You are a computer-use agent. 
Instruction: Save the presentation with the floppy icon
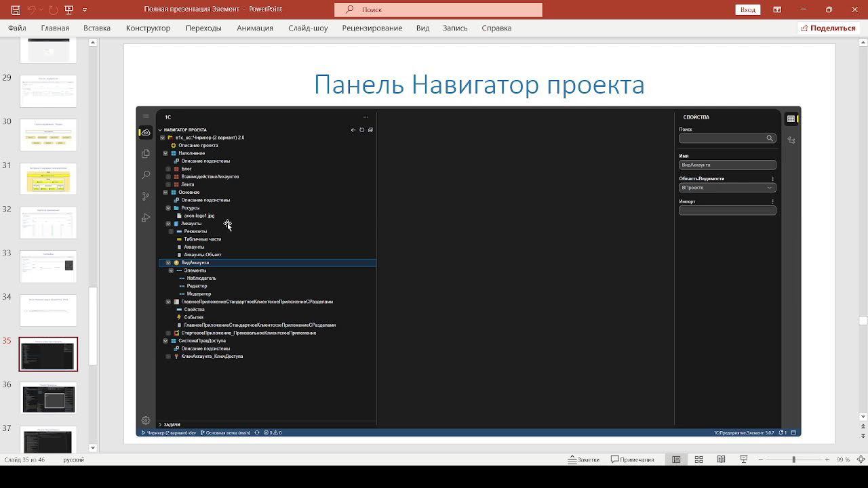[x=16, y=9]
